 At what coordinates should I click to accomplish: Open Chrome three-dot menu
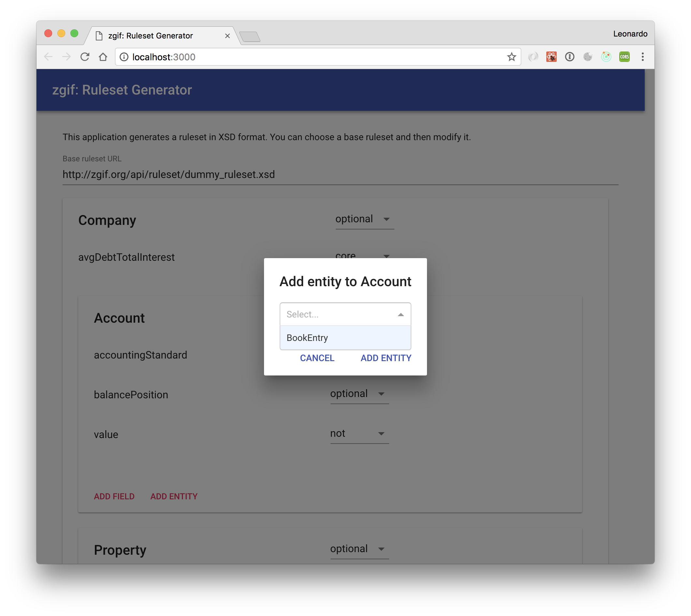pos(642,57)
